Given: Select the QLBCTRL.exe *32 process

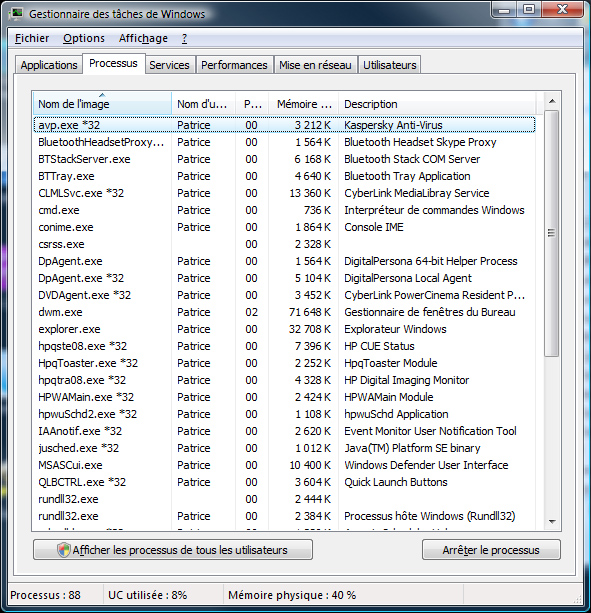Looking at the screenshot, I should (284, 482).
